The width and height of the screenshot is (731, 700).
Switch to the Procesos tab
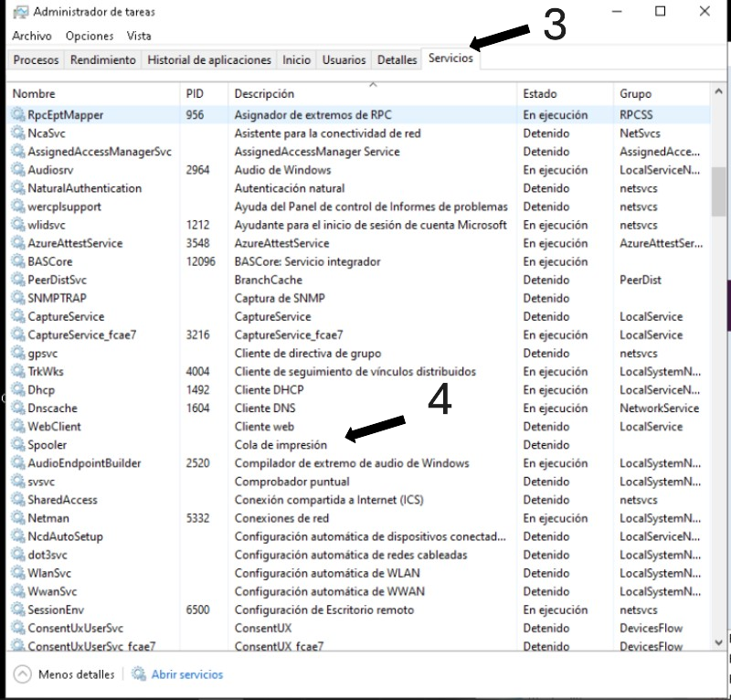click(37, 60)
